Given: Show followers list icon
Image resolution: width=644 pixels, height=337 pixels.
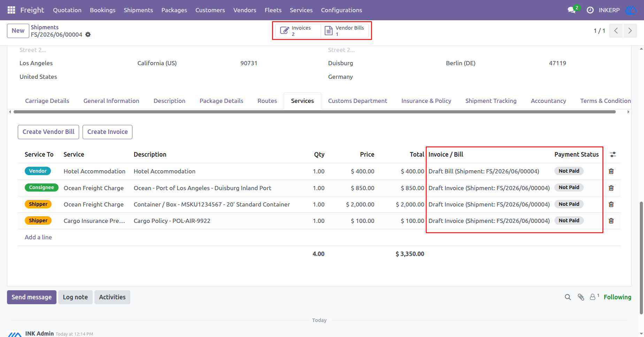Looking at the screenshot, I should pos(594,297).
